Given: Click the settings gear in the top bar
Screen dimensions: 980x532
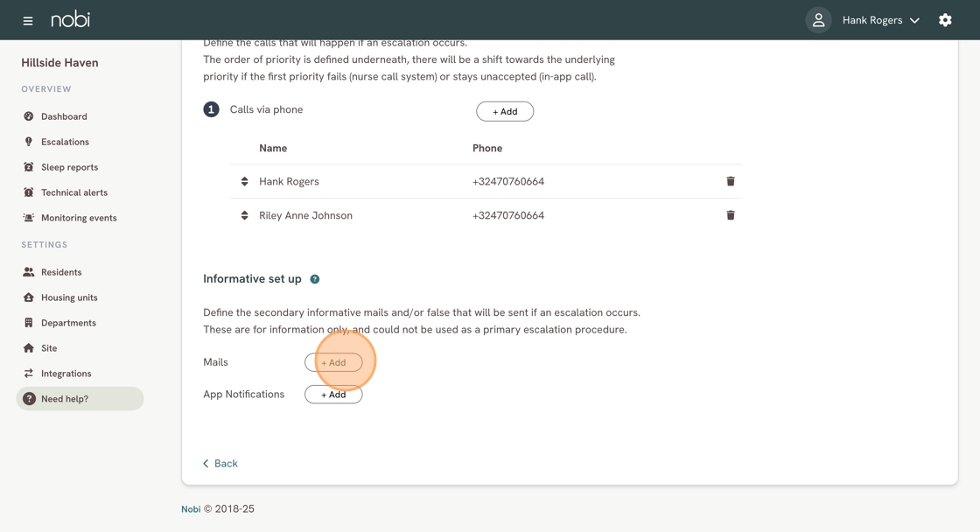Looking at the screenshot, I should 945,18.
